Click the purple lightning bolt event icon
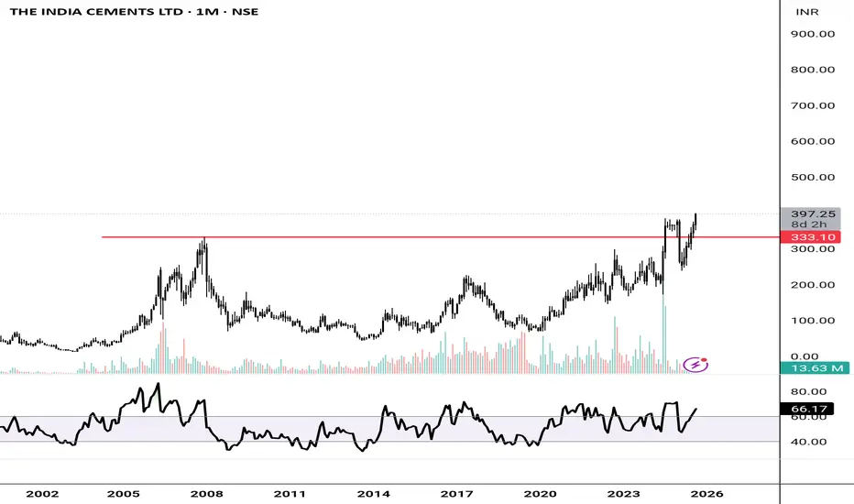This screenshot has width=854, height=504. pyautogui.click(x=695, y=365)
